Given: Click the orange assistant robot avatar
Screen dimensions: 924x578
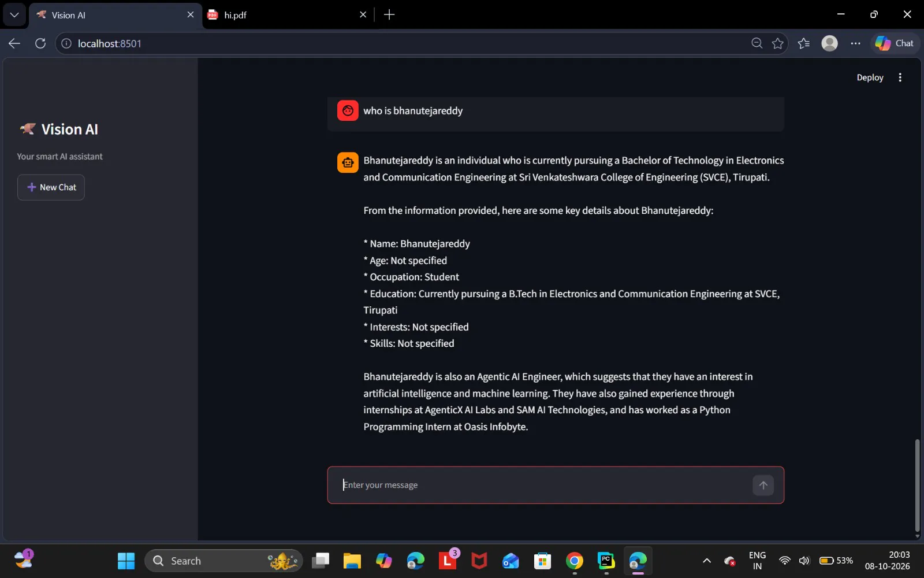Looking at the screenshot, I should [x=348, y=162].
